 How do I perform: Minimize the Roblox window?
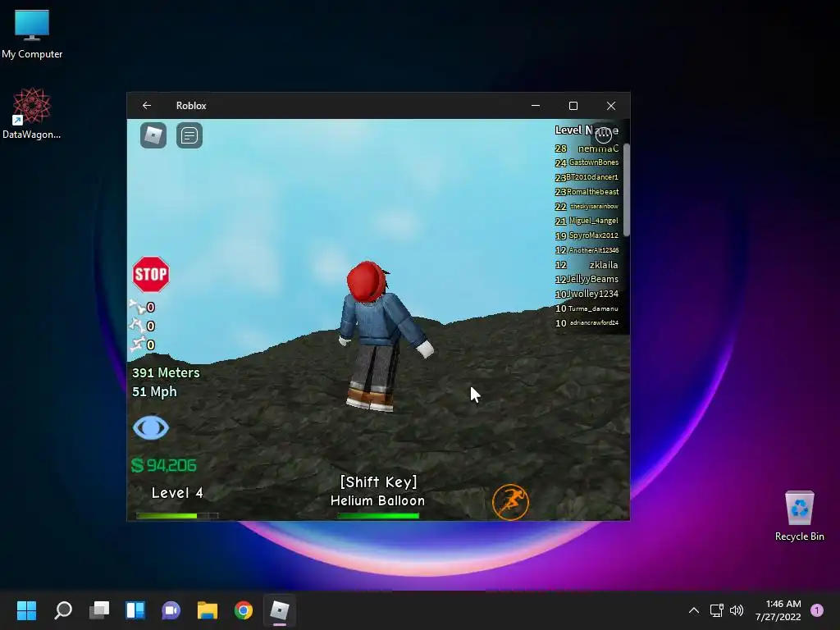click(535, 106)
